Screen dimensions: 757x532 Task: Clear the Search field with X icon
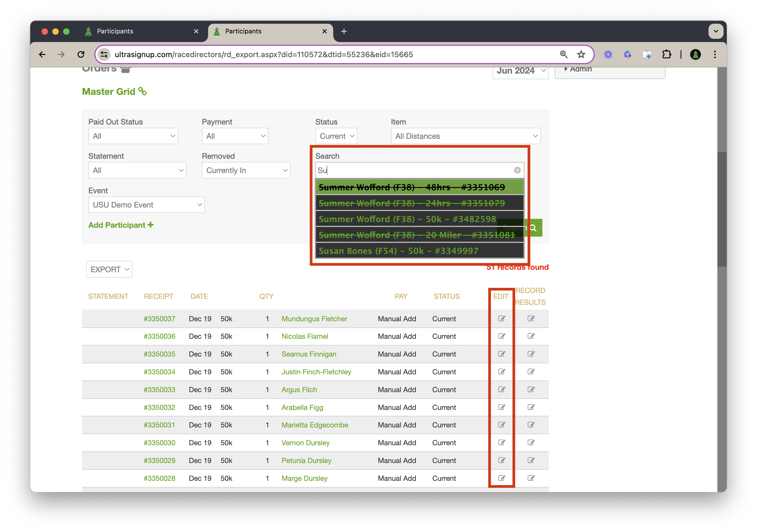coord(517,170)
